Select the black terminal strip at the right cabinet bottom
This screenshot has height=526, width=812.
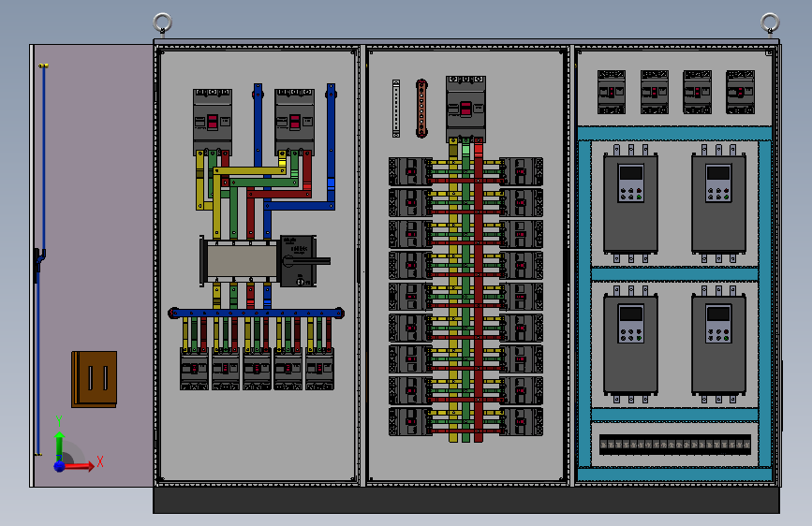point(675,445)
